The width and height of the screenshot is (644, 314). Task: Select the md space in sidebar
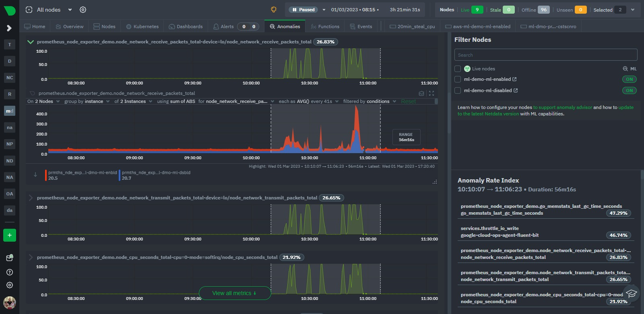pos(10,111)
